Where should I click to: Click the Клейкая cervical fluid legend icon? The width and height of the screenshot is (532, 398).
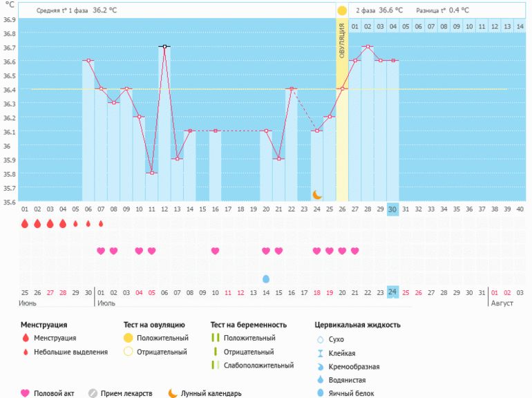320,353
